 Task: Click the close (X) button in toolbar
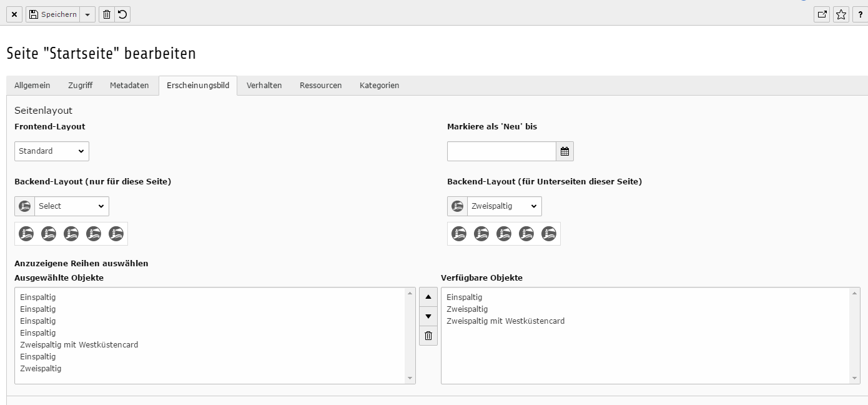coord(14,14)
